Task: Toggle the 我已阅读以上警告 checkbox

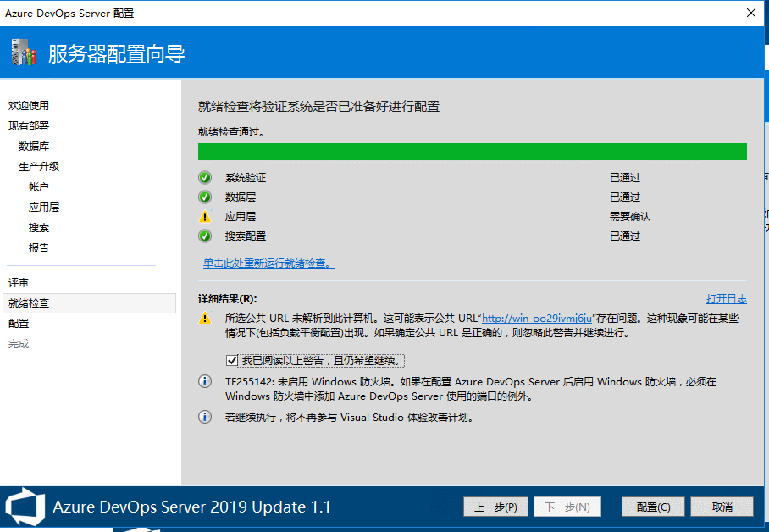Action: tap(233, 361)
